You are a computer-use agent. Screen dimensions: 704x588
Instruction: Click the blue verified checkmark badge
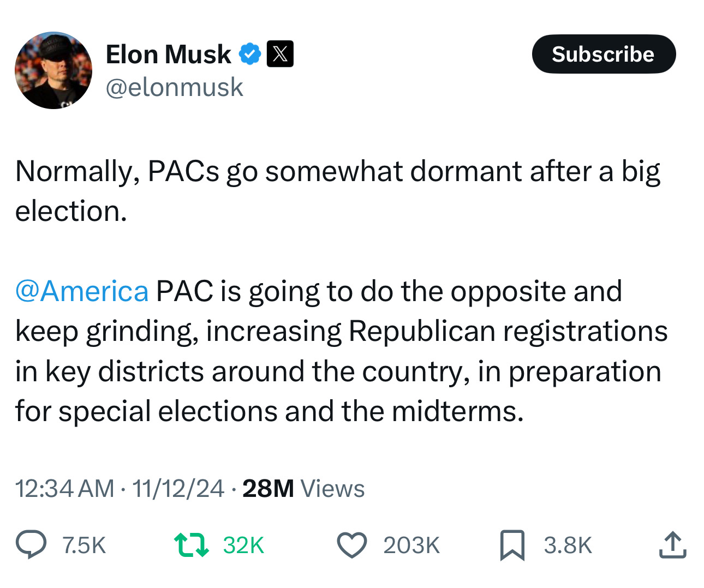coord(250,54)
